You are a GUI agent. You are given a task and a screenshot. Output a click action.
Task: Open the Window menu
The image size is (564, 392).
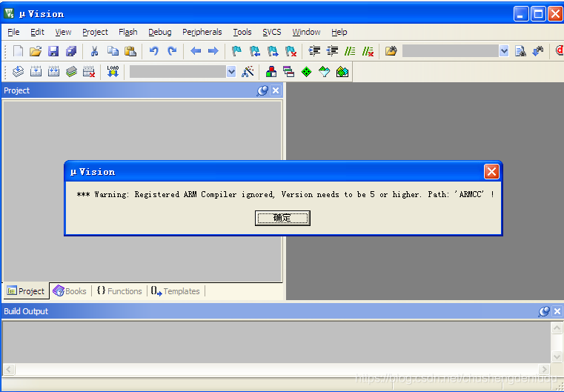(306, 32)
